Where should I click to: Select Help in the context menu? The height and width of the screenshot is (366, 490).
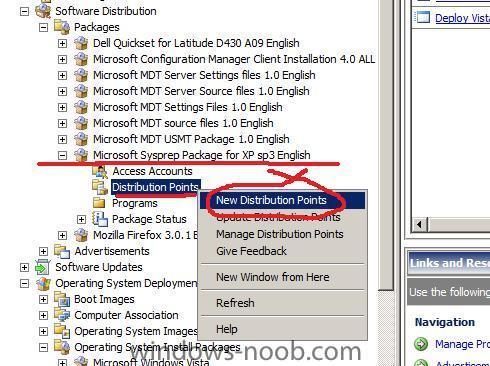282,329
